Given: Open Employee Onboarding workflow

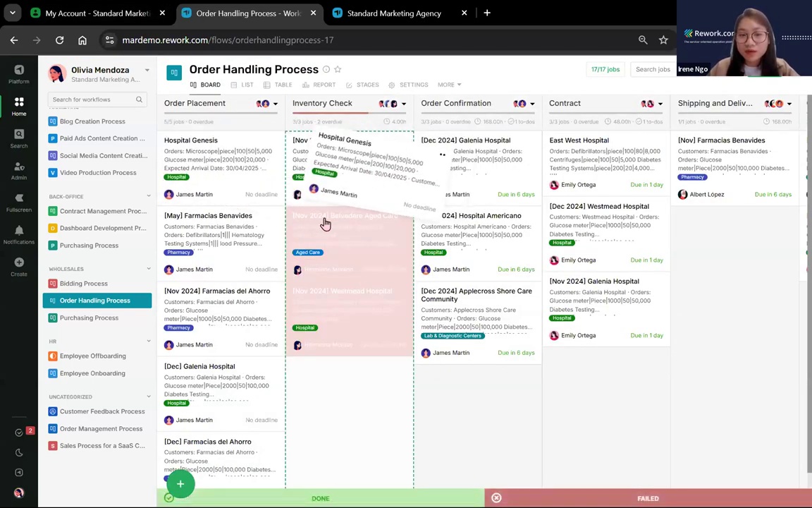Looking at the screenshot, I should (x=92, y=373).
